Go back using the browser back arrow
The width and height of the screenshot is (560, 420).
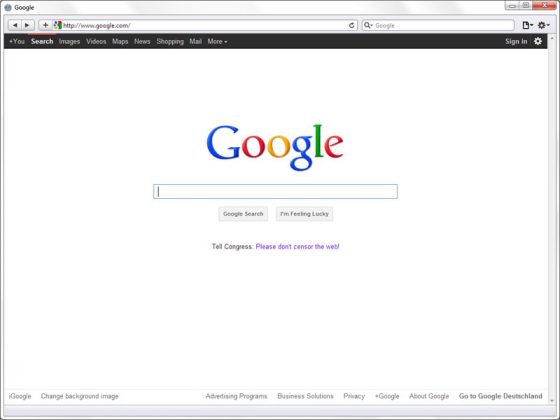click(15, 25)
